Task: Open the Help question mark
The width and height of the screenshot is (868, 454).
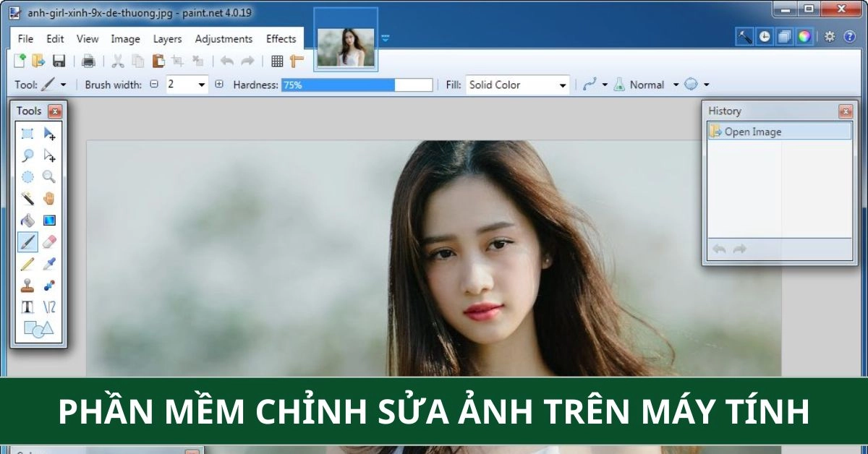Action: click(849, 36)
